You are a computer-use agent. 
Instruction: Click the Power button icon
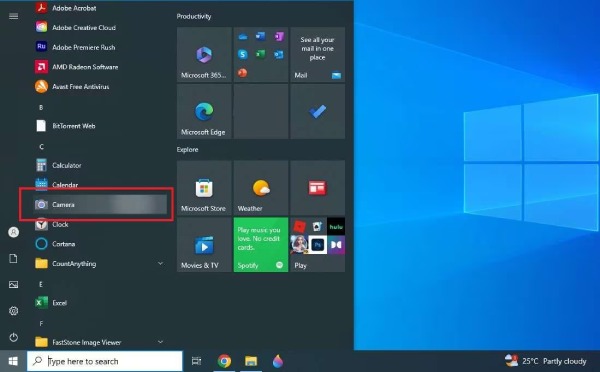click(13, 337)
